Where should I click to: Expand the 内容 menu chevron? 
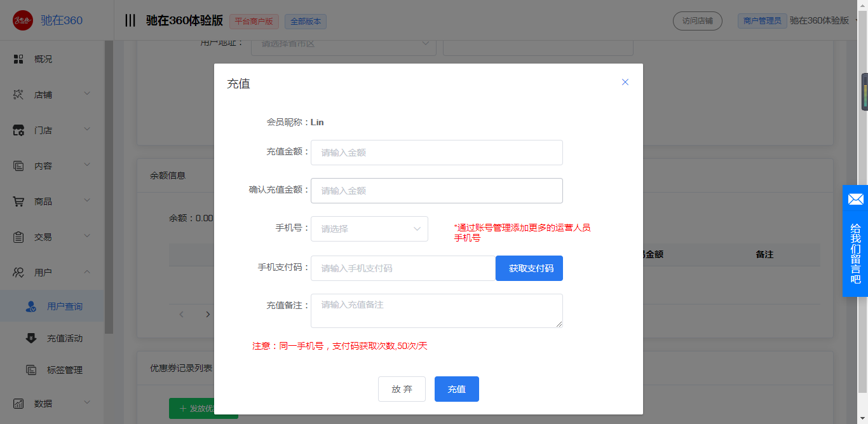point(87,165)
